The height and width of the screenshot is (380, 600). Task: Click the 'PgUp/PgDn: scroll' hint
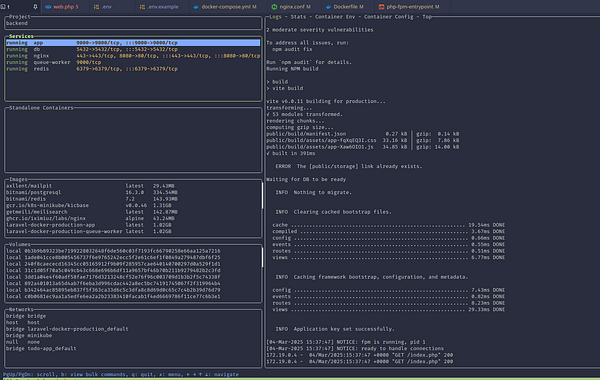point(30,375)
